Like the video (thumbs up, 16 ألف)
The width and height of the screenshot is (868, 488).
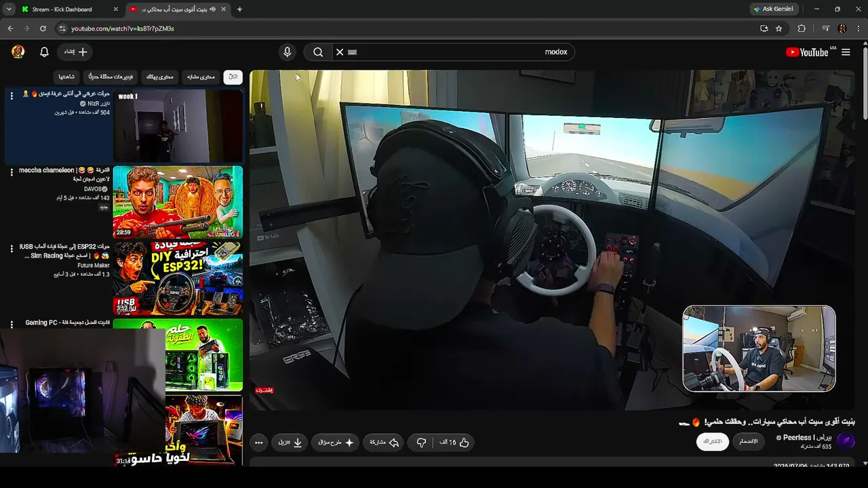[x=454, y=443]
